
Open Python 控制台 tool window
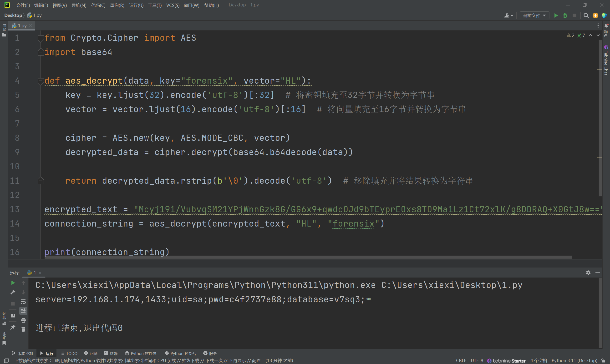pyautogui.click(x=180, y=354)
